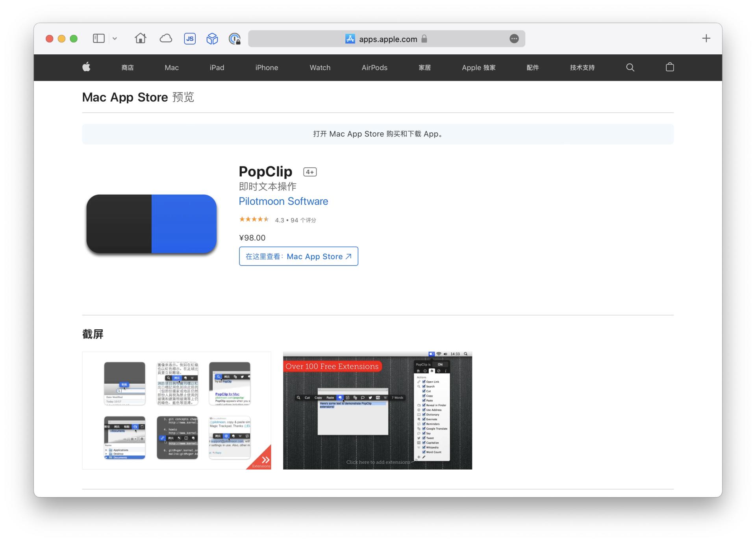
Task: Click the apps.apple.com address bar
Action: click(x=387, y=39)
